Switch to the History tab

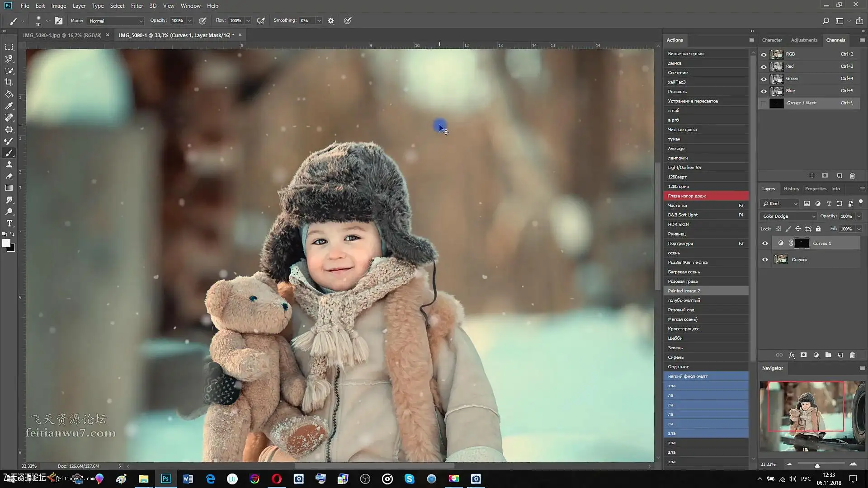(791, 189)
